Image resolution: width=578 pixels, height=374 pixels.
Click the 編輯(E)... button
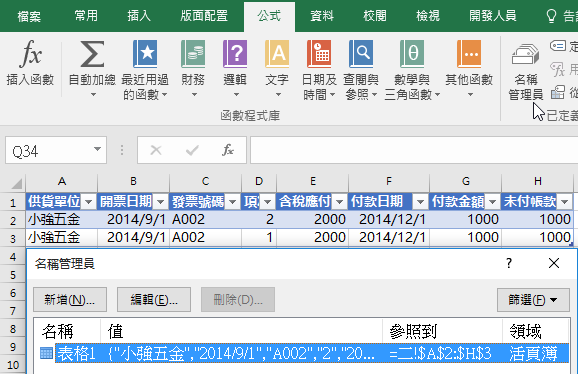coord(154,300)
